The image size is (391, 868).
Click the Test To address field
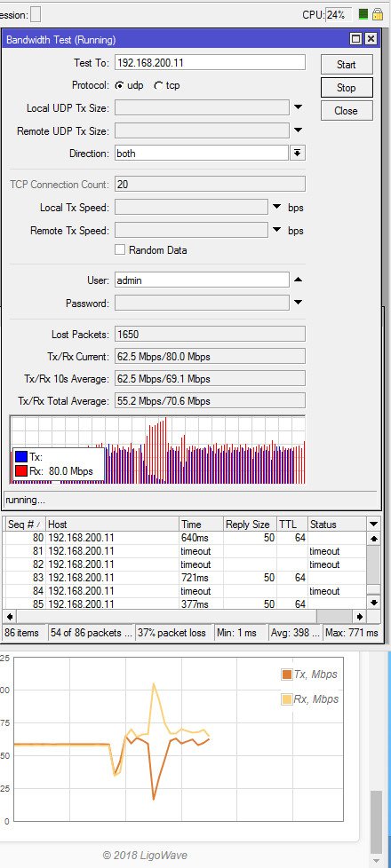211,62
